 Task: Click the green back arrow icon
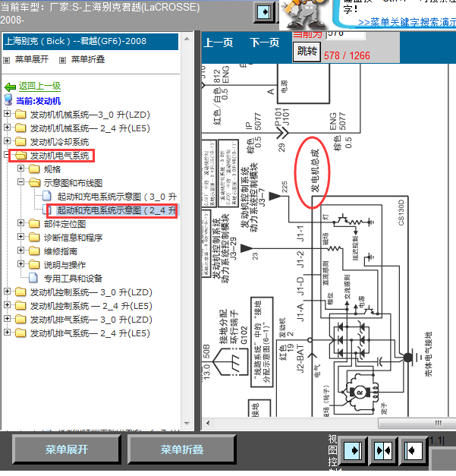click(11, 87)
